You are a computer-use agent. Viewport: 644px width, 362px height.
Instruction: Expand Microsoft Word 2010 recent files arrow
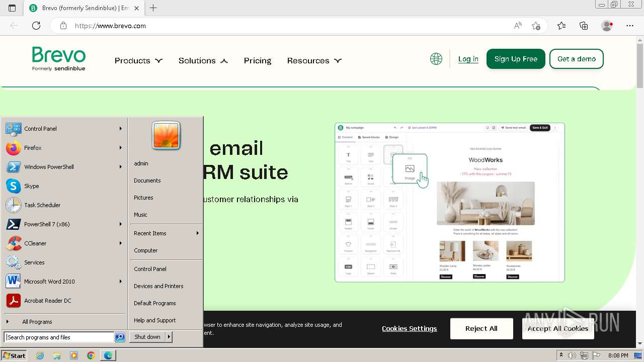[121, 282]
